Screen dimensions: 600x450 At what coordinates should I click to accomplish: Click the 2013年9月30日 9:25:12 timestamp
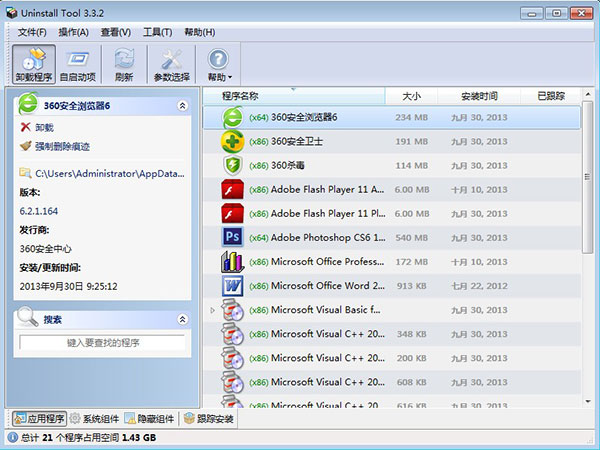[68, 286]
